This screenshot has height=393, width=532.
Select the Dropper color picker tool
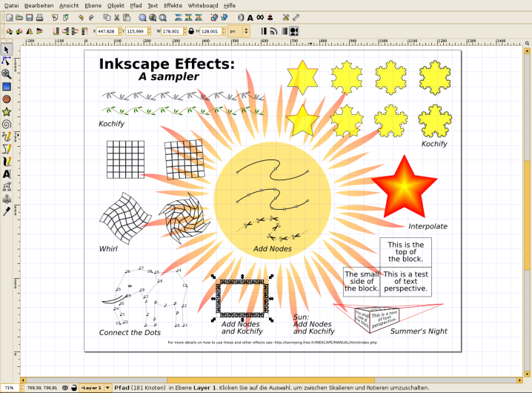click(7, 211)
